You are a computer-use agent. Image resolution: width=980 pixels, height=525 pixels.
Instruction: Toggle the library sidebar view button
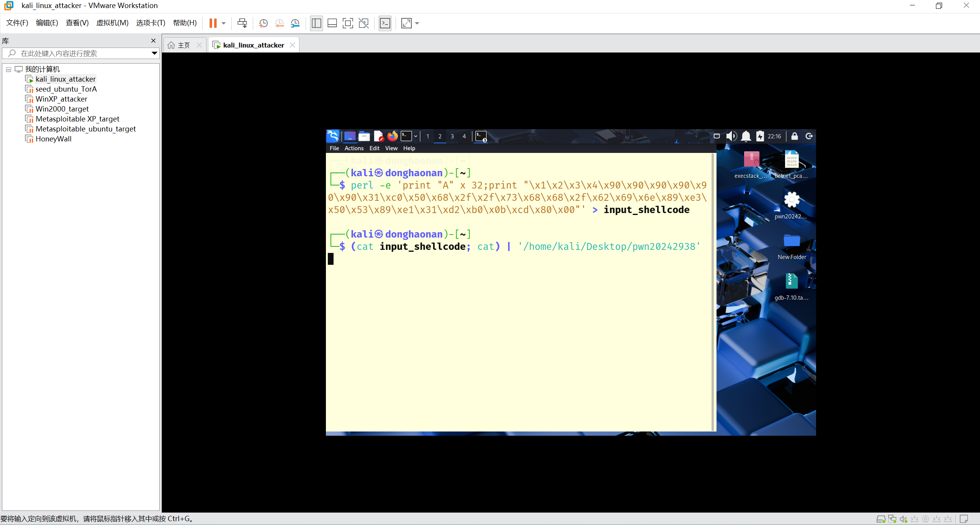(316, 23)
